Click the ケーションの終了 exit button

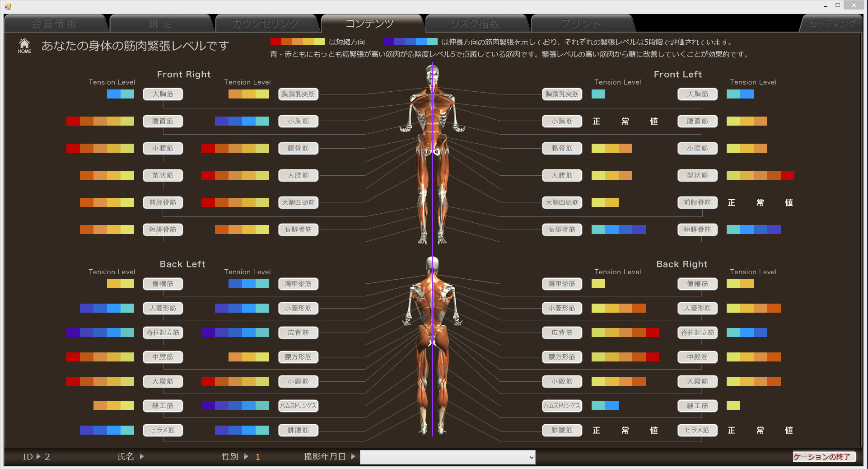(824, 457)
